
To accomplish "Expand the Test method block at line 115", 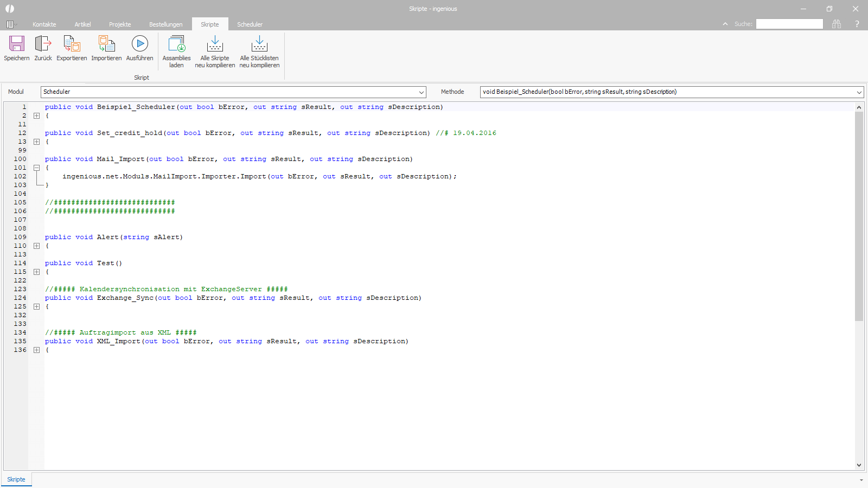I will tap(36, 272).
